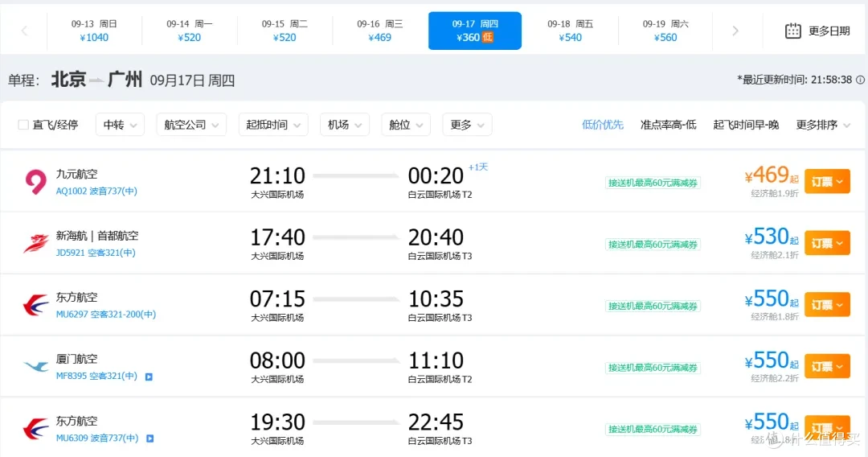Book the MF8395 flight via 订票

click(x=827, y=366)
